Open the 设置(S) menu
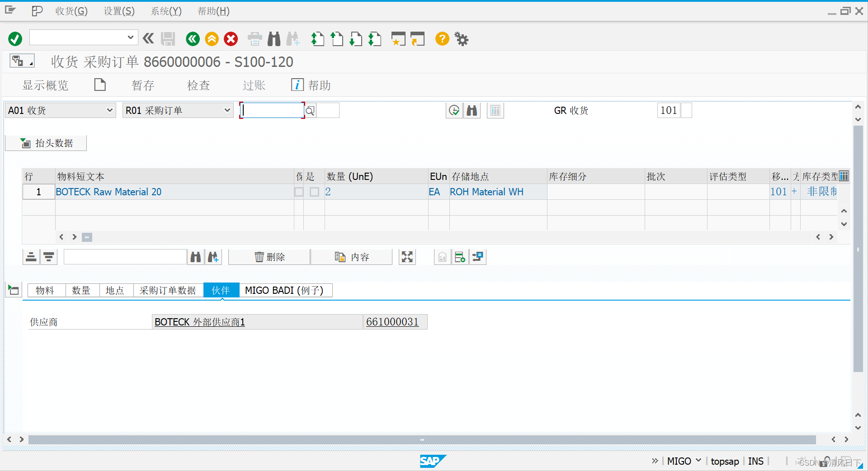Screen dimensions: 868x471 click(119, 11)
